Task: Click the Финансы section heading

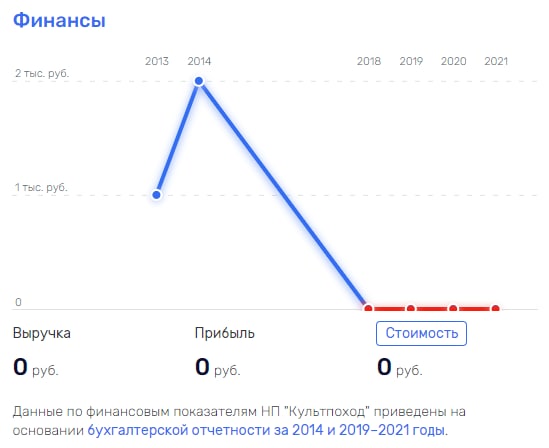Action: pyautogui.click(x=59, y=20)
